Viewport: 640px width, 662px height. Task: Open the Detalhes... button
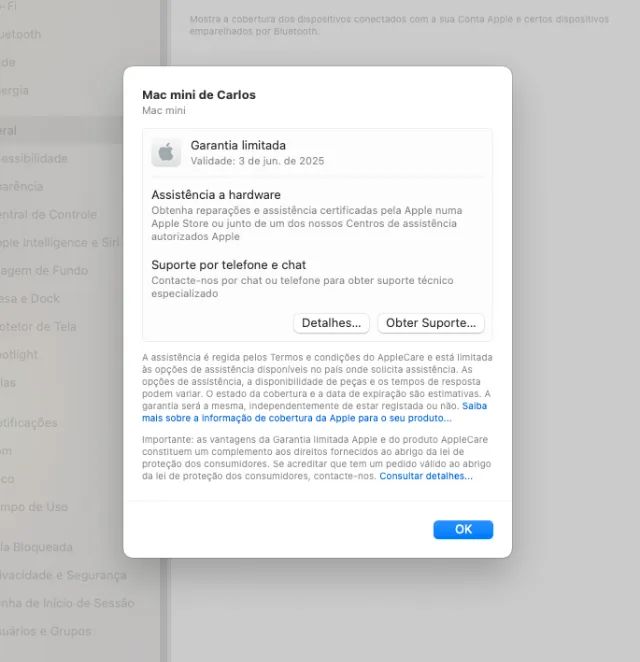pos(331,323)
